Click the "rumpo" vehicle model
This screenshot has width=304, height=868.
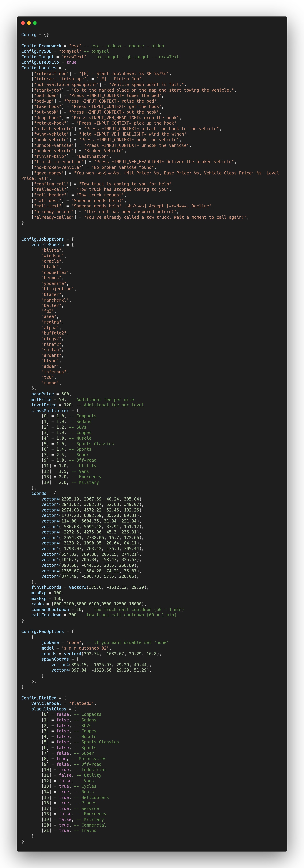(50, 383)
